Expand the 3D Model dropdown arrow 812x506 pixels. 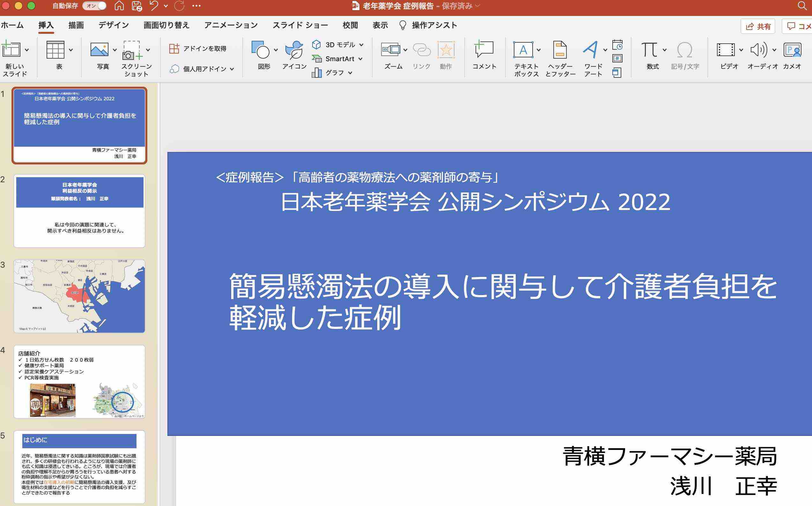361,45
